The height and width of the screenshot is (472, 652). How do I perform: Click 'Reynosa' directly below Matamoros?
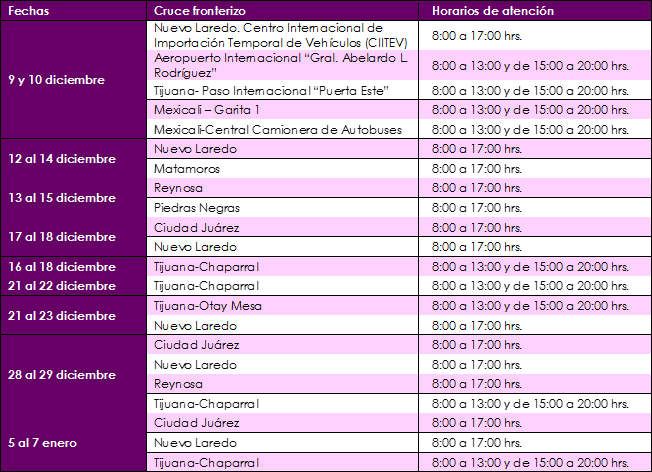tap(282, 188)
